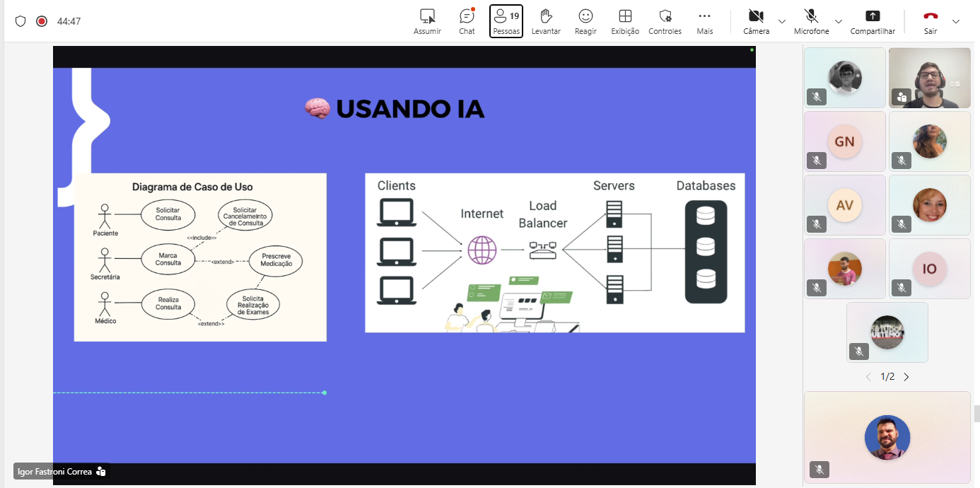The height and width of the screenshot is (488, 980).
Task: Select the GN participant tile
Action: click(x=844, y=141)
